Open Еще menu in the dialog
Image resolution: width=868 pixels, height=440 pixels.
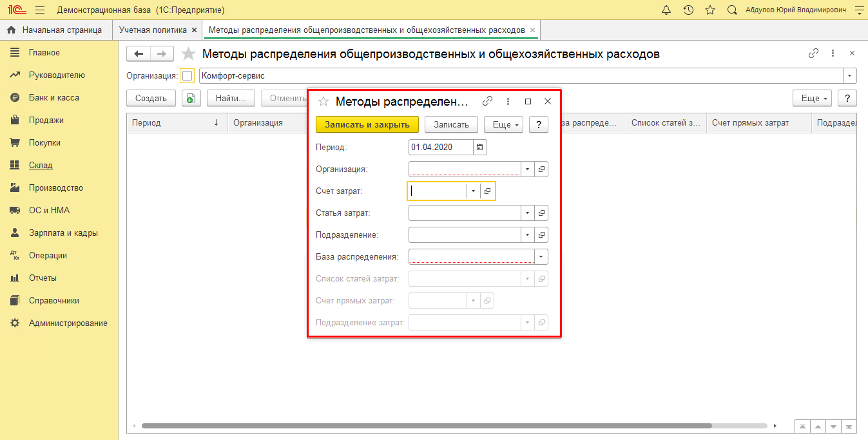[x=503, y=124]
